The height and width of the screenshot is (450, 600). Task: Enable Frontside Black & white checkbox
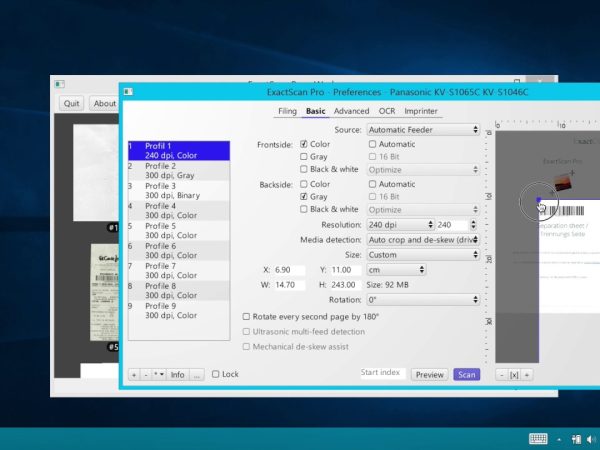click(x=304, y=169)
